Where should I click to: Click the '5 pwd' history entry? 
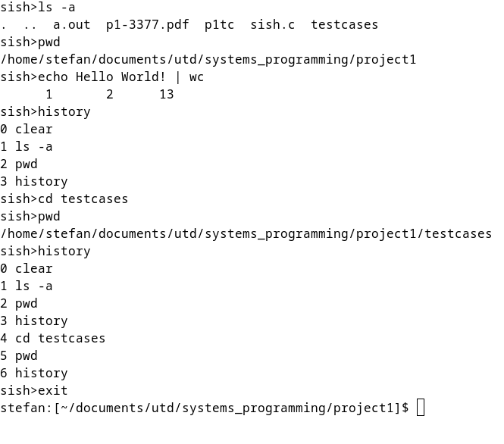point(19,355)
